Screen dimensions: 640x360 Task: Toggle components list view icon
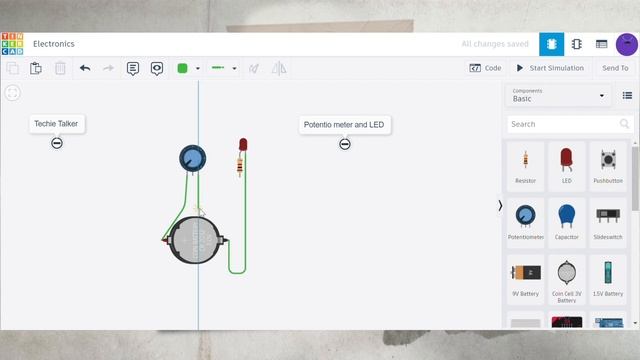pyautogui.click(x=627, y=96)
